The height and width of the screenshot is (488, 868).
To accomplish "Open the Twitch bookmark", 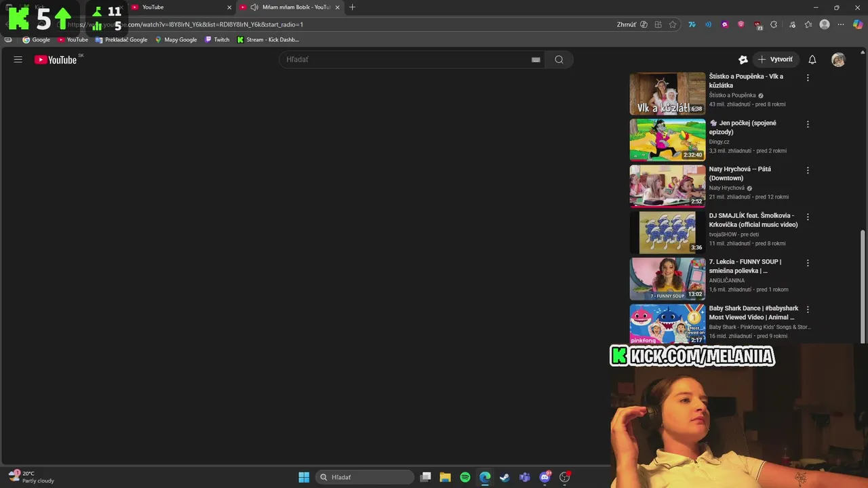I will 217,39.
